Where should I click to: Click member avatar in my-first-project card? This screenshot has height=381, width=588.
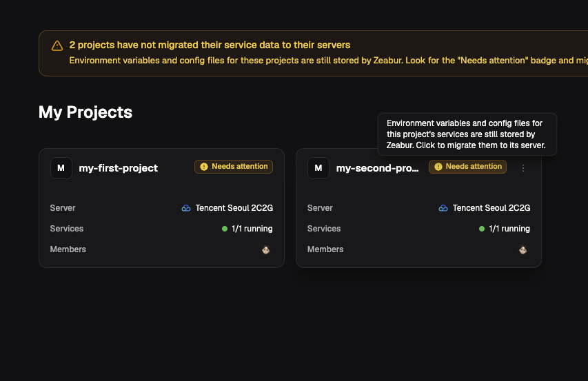click(266, 249)
